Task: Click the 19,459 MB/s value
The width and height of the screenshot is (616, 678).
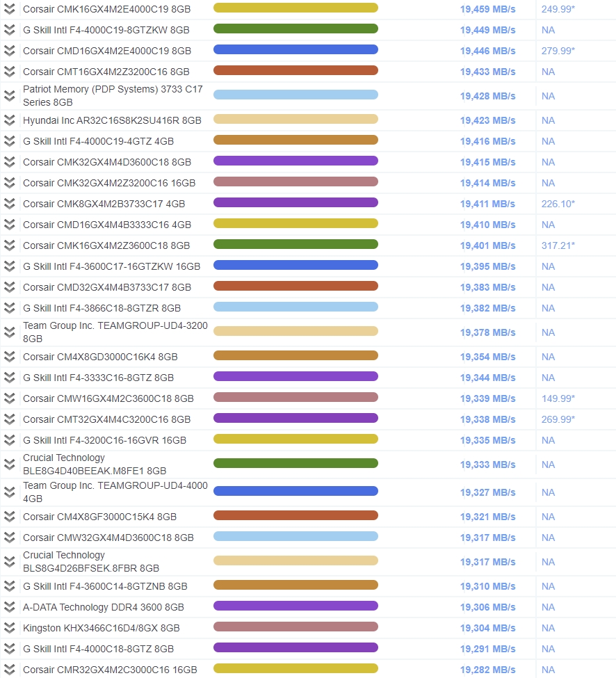Action: tap(487, 9)
